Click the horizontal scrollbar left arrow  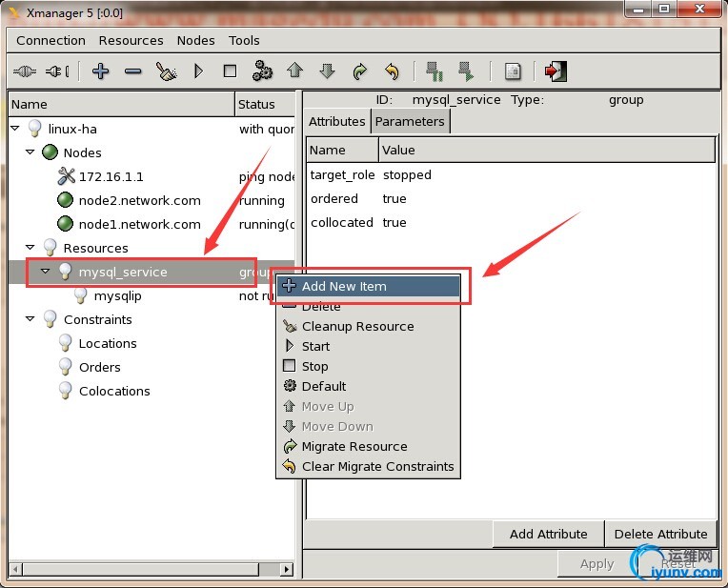tap(15, 569)
